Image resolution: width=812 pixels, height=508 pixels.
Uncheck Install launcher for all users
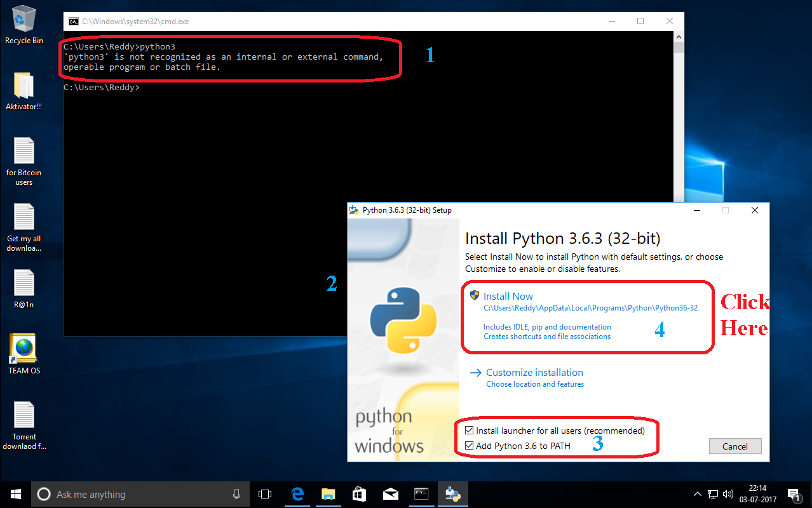[469, 430]
